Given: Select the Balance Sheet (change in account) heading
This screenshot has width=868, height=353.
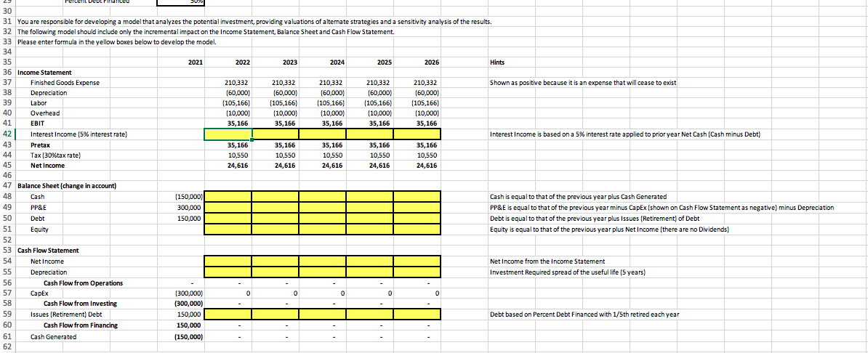Looking at the screenshot, I should tap(66, 186).
